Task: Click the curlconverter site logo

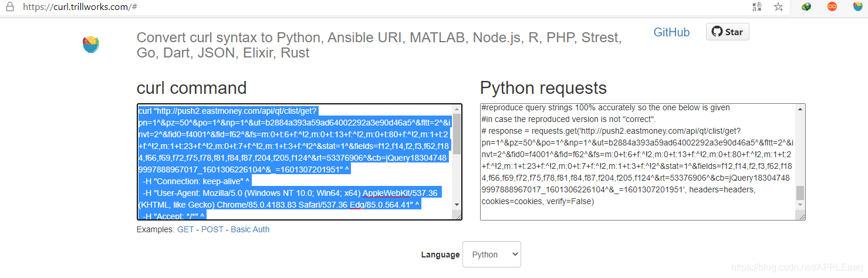Action: point(91,45)
